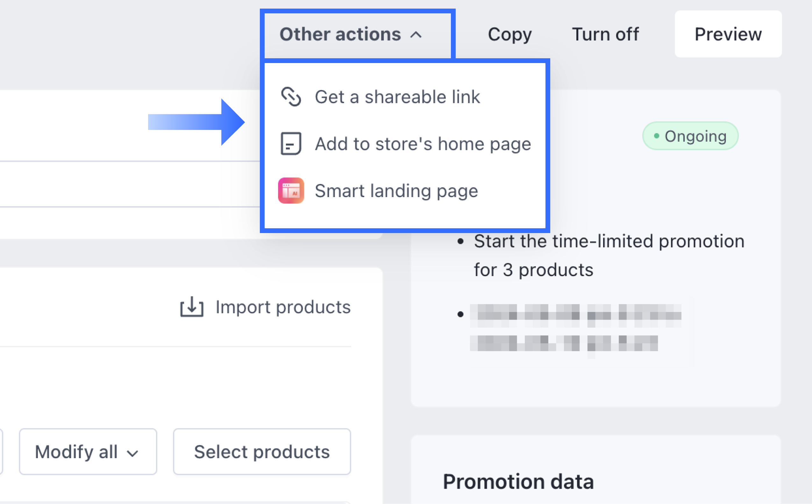Click the Promotion data heading
The image size is (812, 504).
pyautogui.click(x=518, y=481)
